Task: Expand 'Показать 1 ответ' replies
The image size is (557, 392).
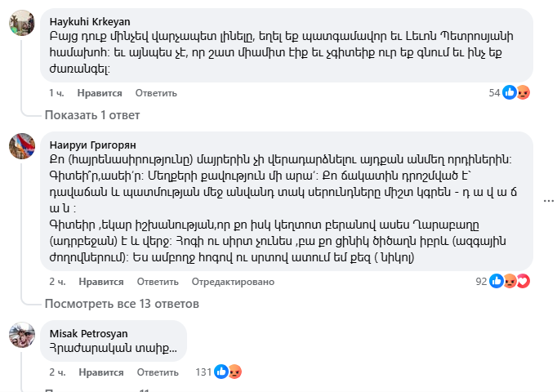Action: (x=92, y=115)
